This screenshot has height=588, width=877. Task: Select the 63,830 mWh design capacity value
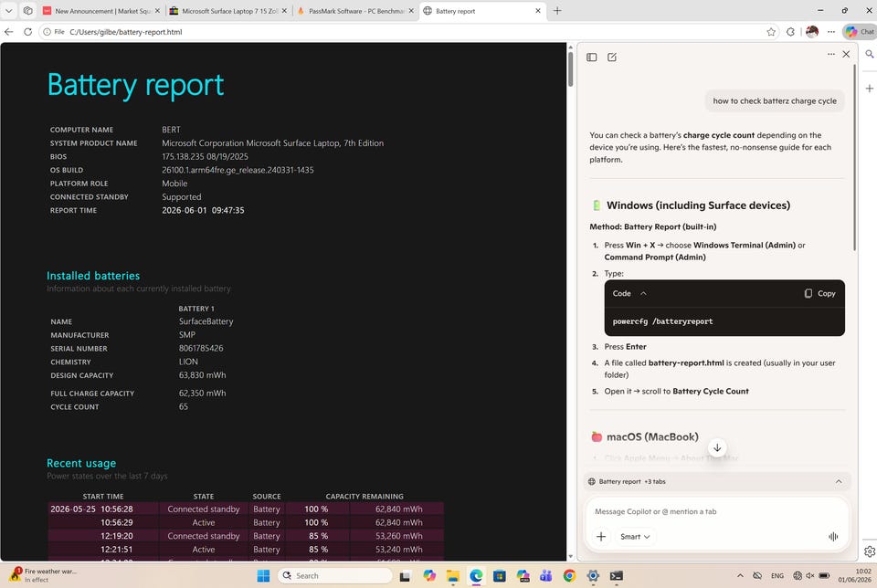[203, 375]
